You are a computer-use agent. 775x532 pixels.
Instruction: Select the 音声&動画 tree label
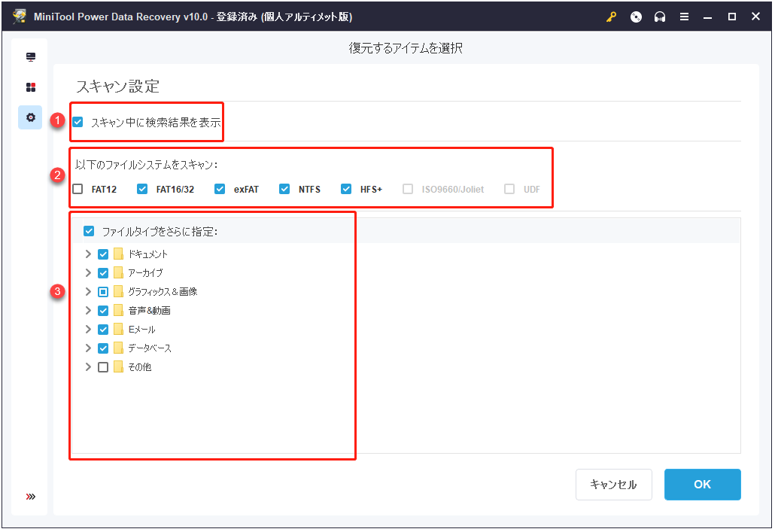(149, 311)
